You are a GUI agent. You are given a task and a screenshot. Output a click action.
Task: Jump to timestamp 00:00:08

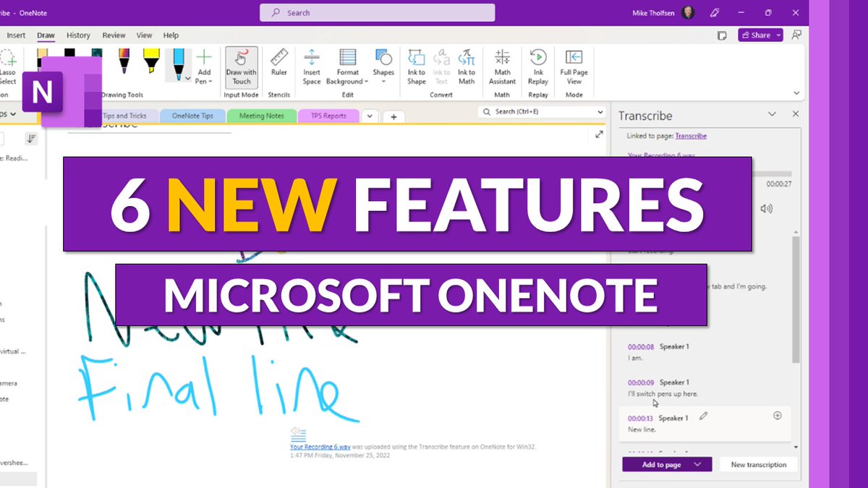[x=641, y=346]
